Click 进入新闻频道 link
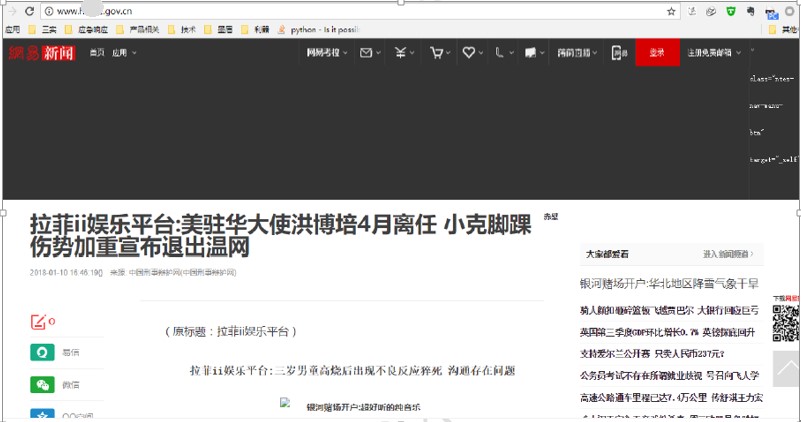 point(728,254)
